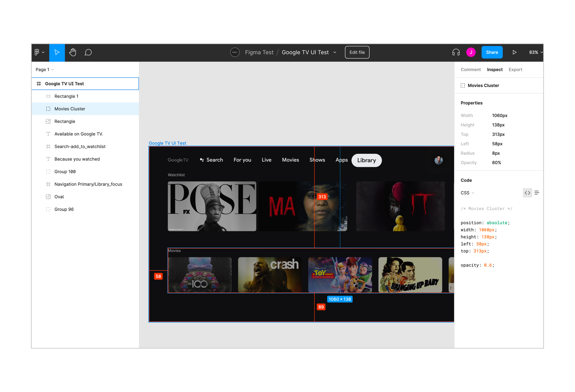Click image icon of Rectangle layer
Viewport: 575px width, 392px height.
pyautogui.click(x=48, y=121)
